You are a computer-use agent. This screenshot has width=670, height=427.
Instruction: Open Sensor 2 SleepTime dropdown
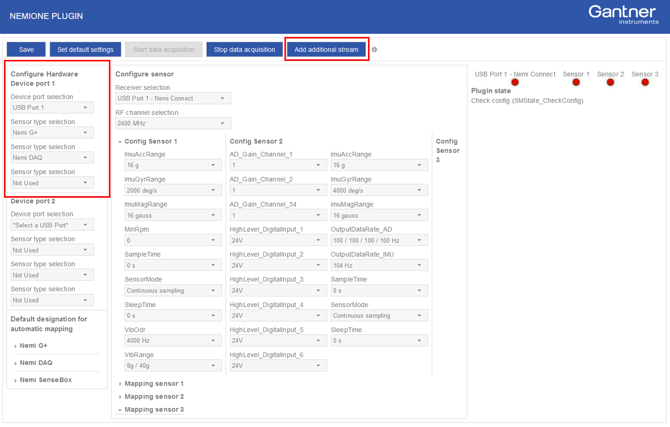click(379, 341)
